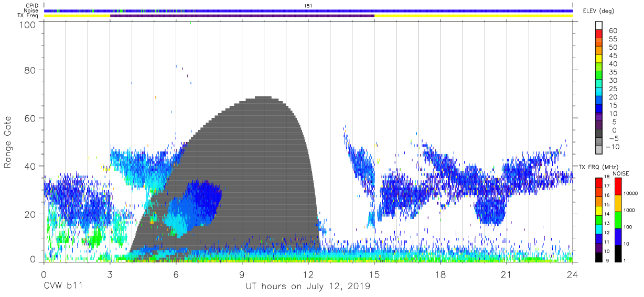The height and width of the screenshot is (297, 644).
Task: Click the CPID value 151
Action: (x=308, y=6)
